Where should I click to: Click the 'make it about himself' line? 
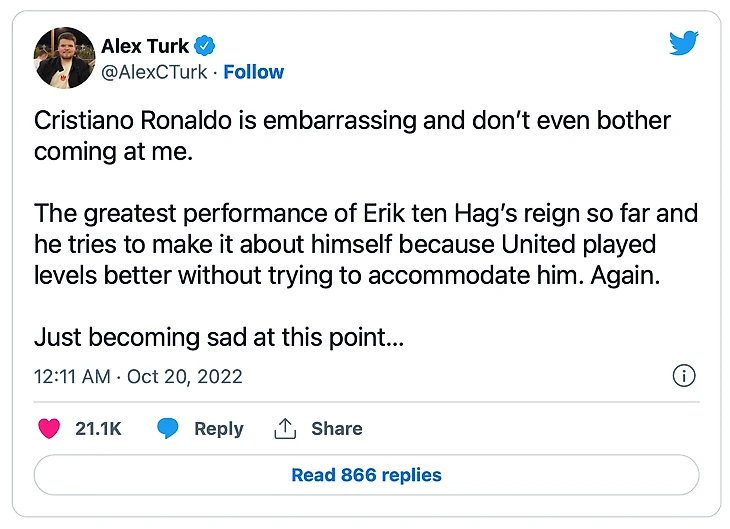click(x=365, y=245)
